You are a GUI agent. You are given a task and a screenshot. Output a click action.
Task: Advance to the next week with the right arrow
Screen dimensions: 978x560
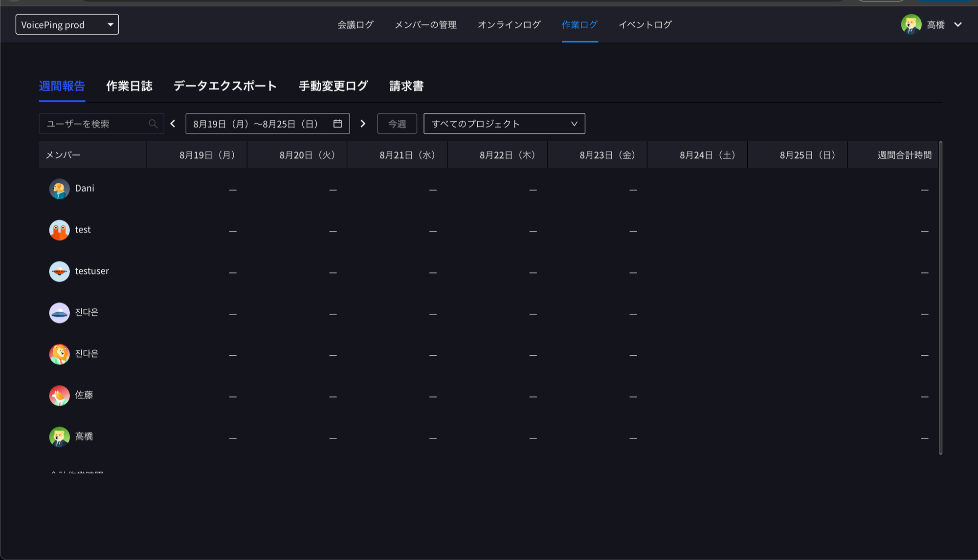362,124
